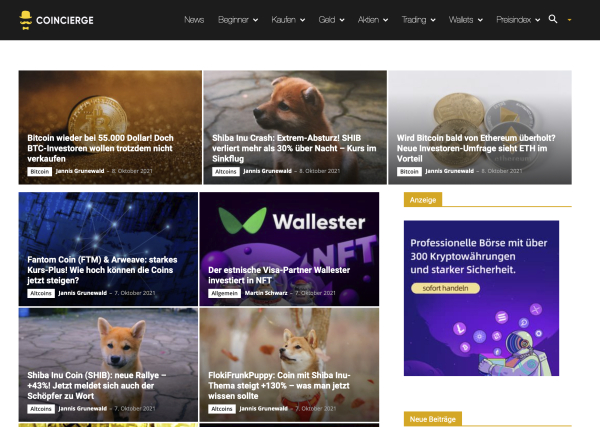Open the Shiba Inu Crash article thumbnail
This screenshot has height=427, width=600.
tap(295, 127)
